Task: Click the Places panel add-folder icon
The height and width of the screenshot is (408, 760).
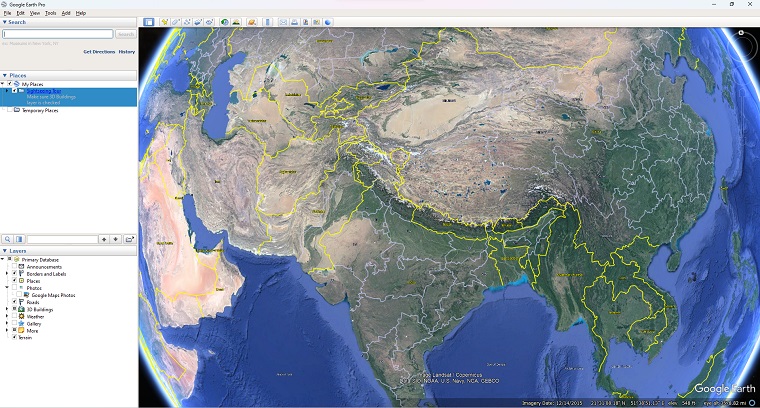Action: (x=129, y=239)
